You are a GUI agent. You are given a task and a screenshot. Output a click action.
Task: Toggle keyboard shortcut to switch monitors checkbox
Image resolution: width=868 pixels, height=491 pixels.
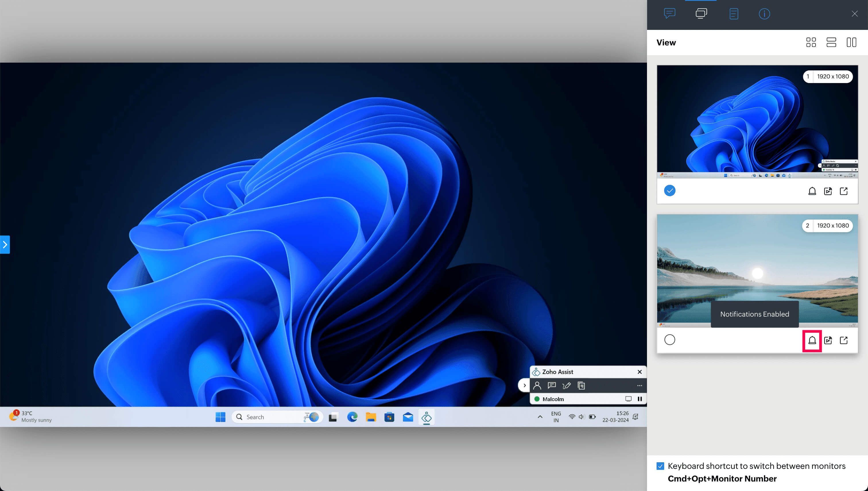pos(660,466)
